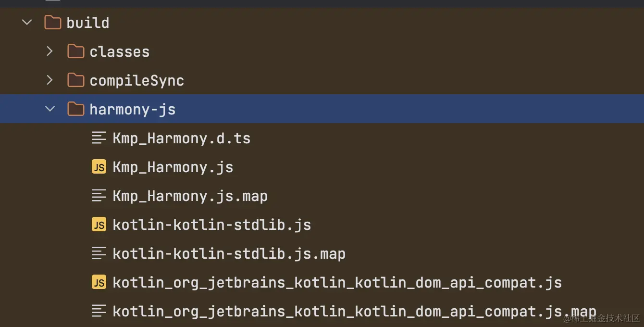Collapse the harmony-js folder chevron
The width and height of the screenshot is (644, 327).
click(50, 109)
